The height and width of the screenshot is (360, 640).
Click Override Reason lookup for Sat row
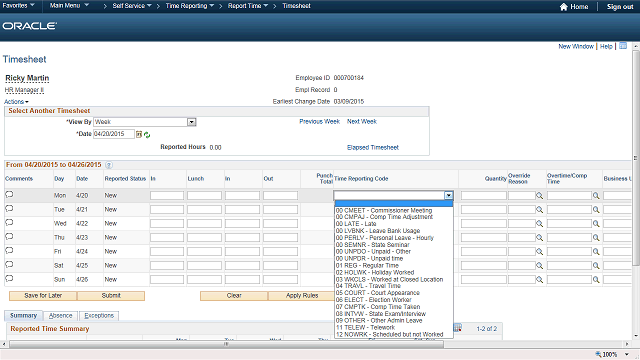tap(540, 266)
